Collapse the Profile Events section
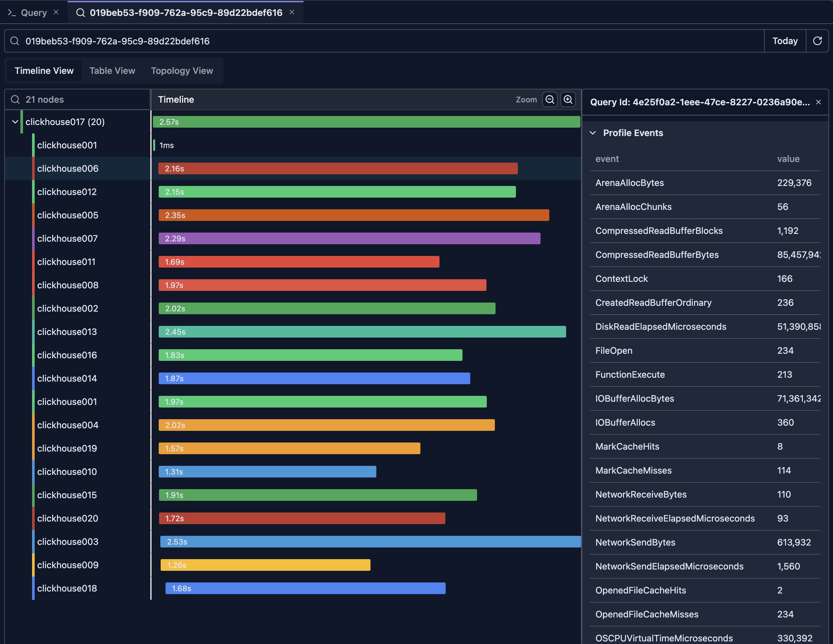The image size is (833, 644). point(593,133)
